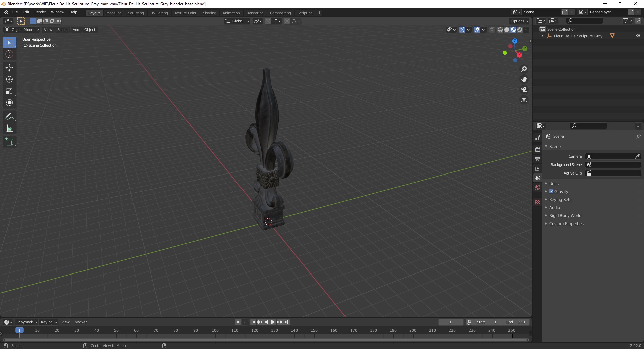This screenshot has height=349, width=644.
Task: Expand Fleur_De_Lis_Sculpture_Gray in outliner
Action: tap(542, 36)
